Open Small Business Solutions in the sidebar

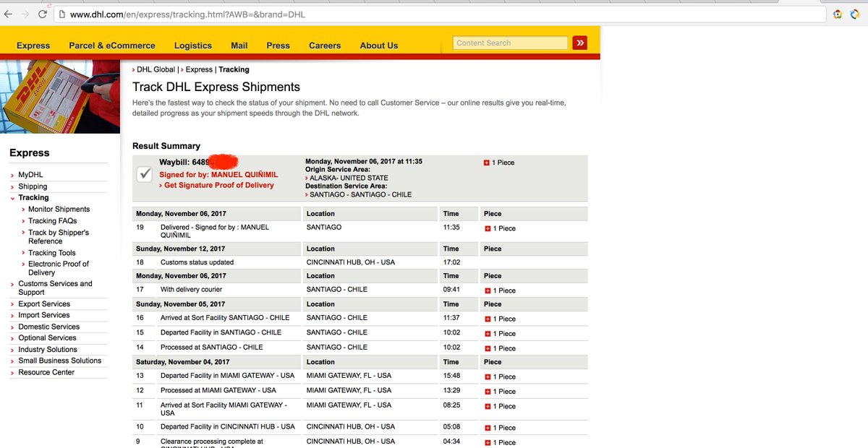60,361
